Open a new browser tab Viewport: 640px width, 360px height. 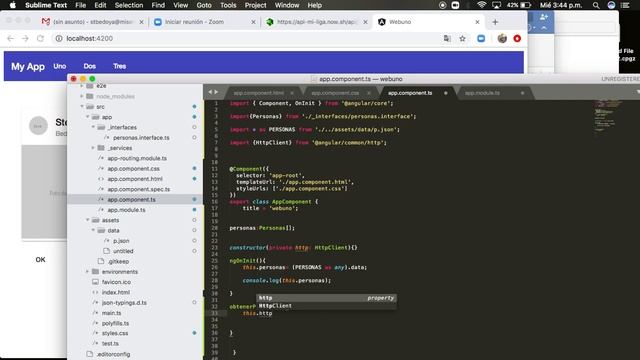[x=495, y=22]
